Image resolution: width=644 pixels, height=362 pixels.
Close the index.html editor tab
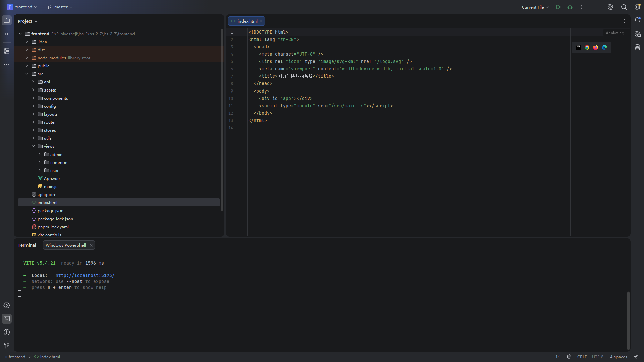coord(261,21)
